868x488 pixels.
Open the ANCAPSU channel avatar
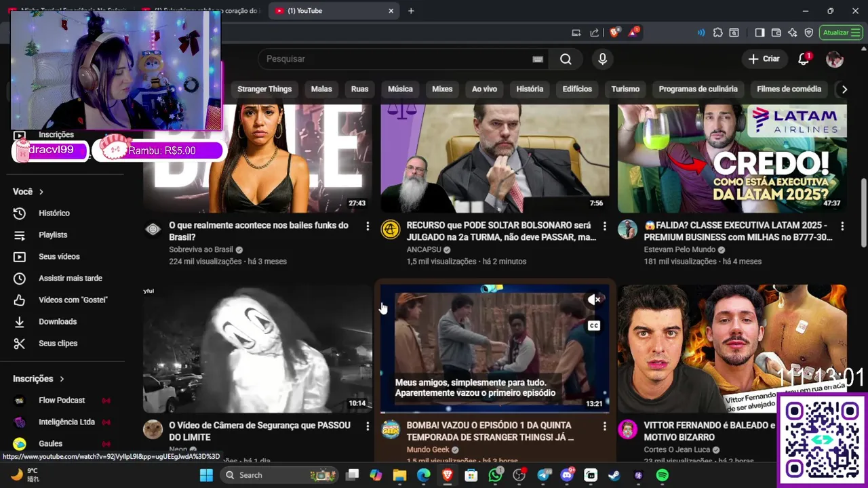[x=391, y=230]
